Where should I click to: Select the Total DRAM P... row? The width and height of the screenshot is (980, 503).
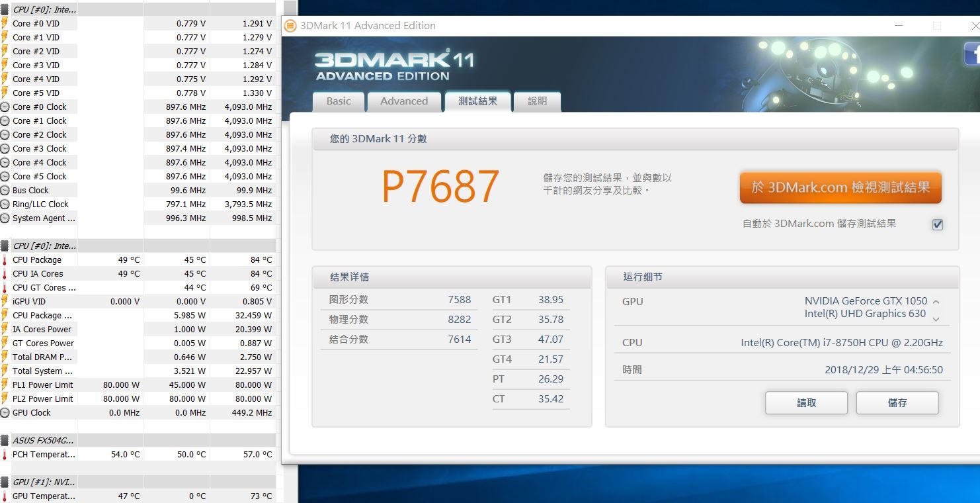[138, 357]
